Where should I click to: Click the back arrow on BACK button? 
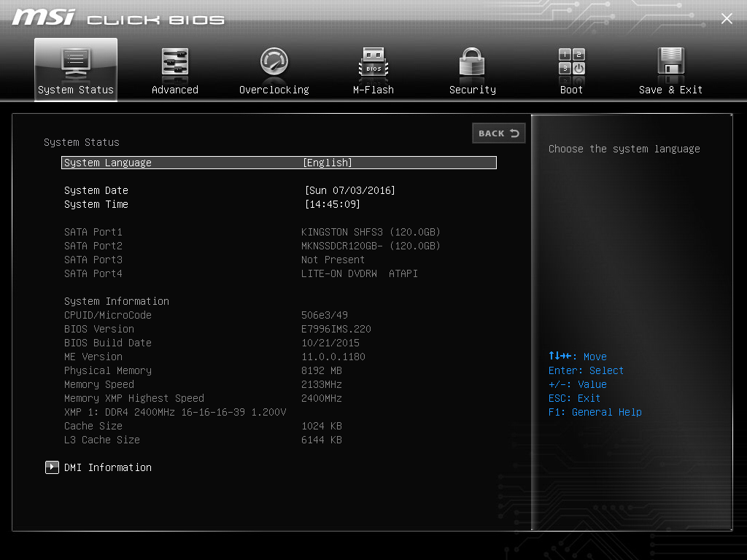(514, 133)
